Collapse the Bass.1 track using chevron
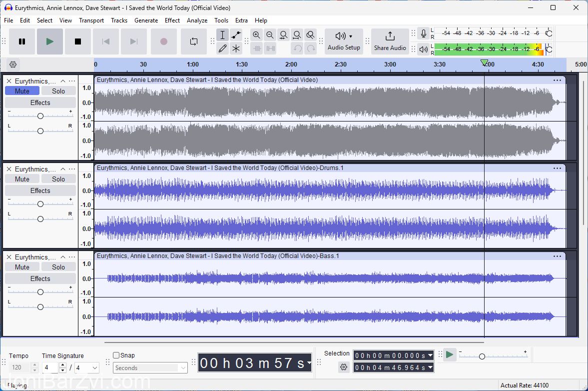 click(x=63, y=257)
